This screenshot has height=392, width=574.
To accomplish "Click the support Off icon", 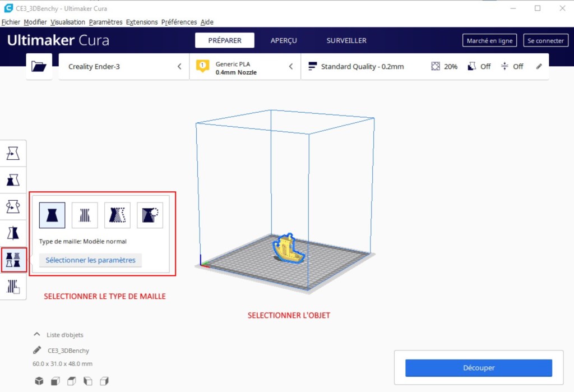I will pos(472,66).
